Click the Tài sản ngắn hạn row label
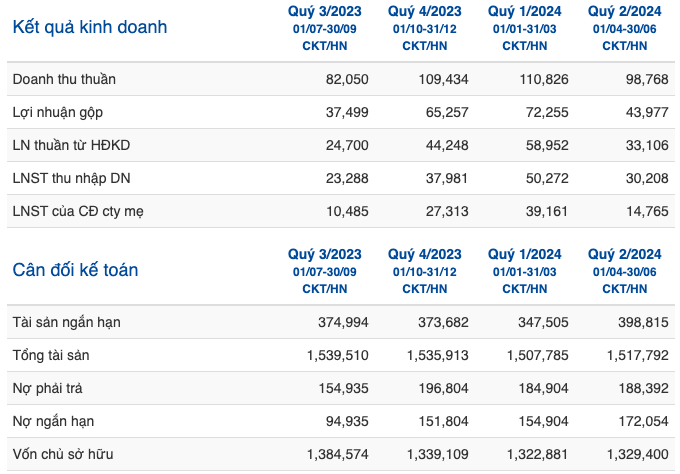The height and width of the screenshot is (474, 680). pyautogui.click(x=66, y=322)
